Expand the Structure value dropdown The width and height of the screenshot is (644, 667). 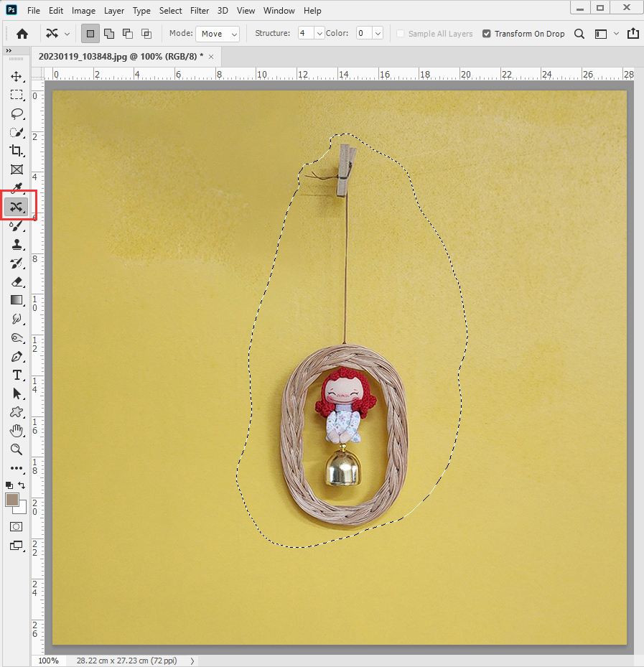pyautogui.click(x=319, y=34)
